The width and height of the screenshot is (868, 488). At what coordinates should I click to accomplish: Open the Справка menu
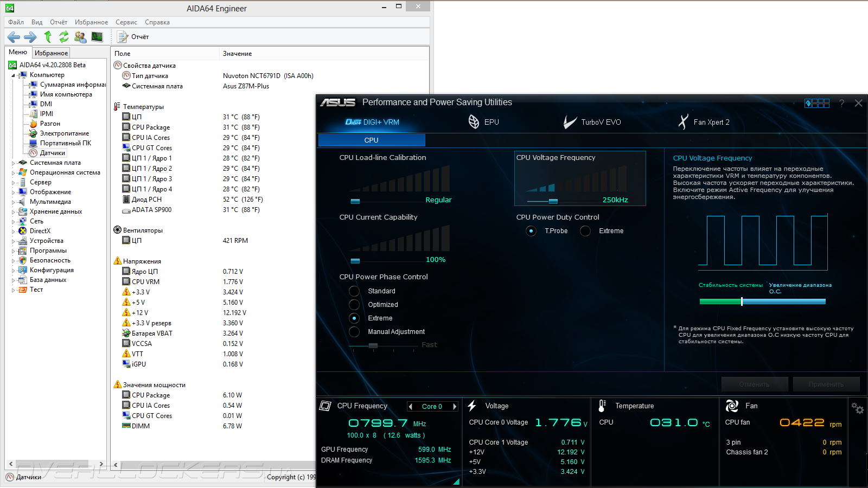pos(157,22)
